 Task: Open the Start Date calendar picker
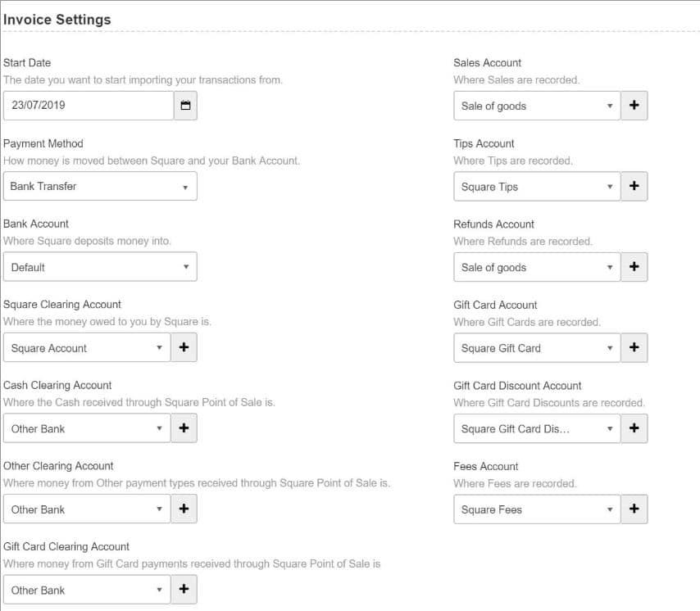tap(185, 106)
